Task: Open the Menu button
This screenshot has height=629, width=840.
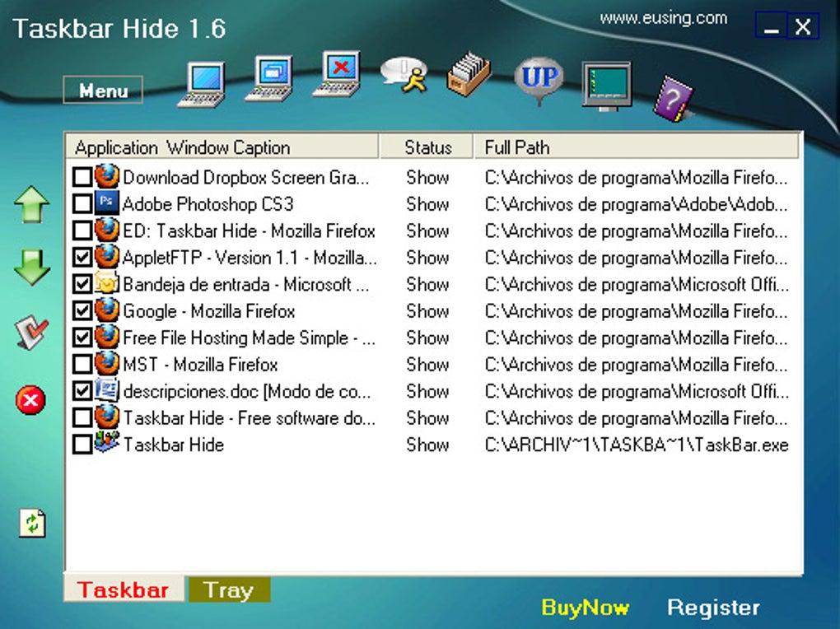Action: [103, 90]
